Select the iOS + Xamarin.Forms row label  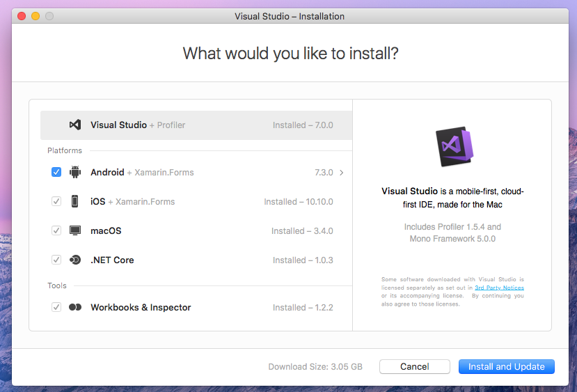[132, 202]
